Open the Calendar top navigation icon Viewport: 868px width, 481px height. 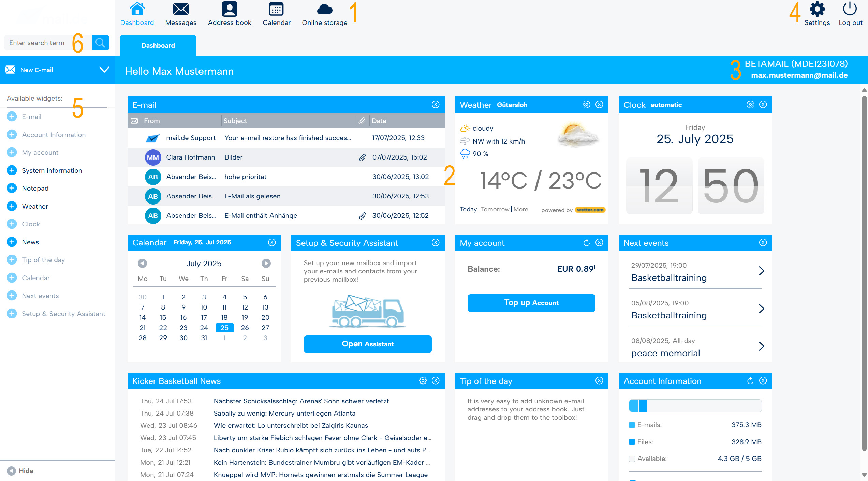[x=276, y=9]
